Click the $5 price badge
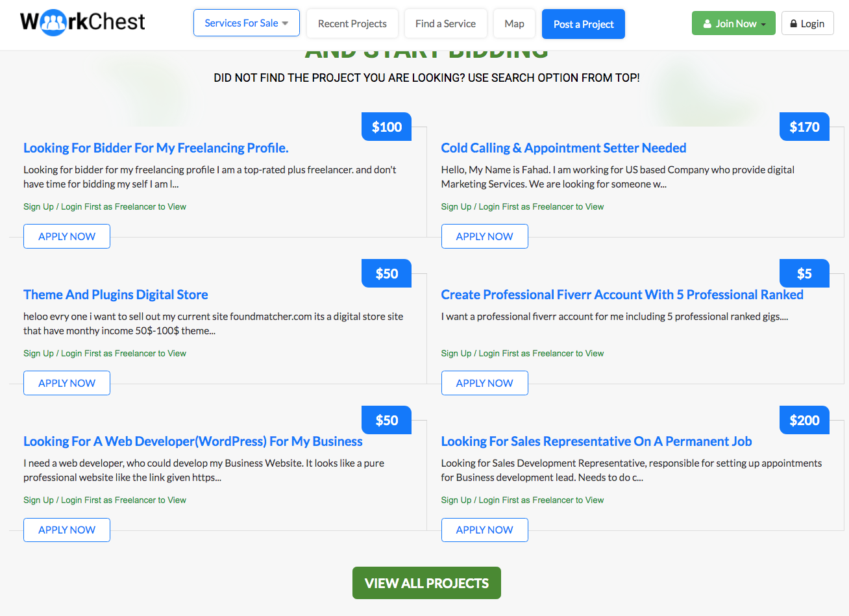The image size is (849, 616). 804,274
